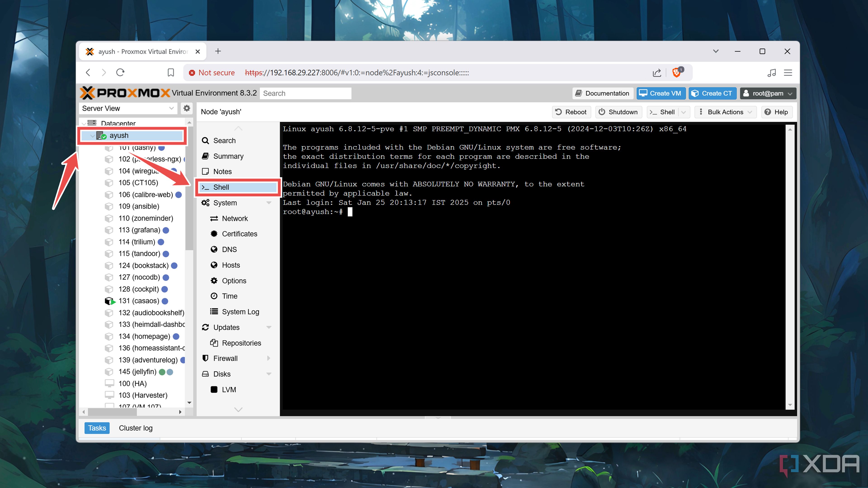Viewport: 868px width, 488px height.
Task: Open the root@pam user menu
Action: click(x=768, y=93)
